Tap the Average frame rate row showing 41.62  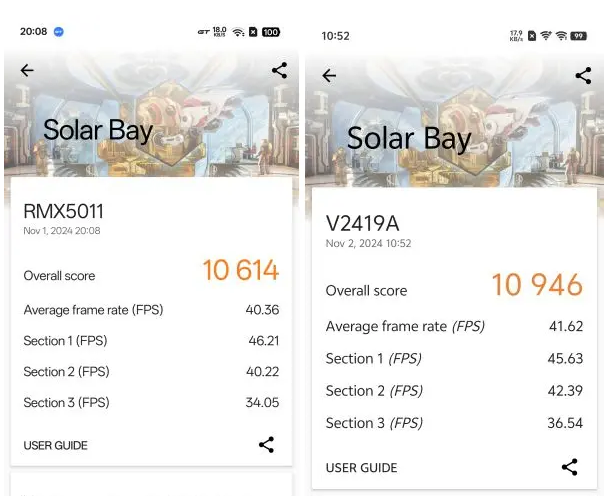click(x=453, y=327)
